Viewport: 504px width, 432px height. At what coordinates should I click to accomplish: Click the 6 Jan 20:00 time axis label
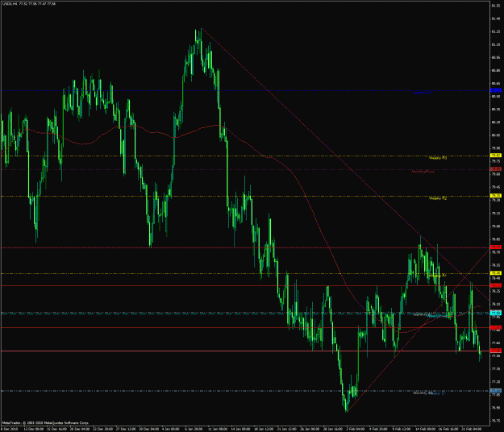194,429
